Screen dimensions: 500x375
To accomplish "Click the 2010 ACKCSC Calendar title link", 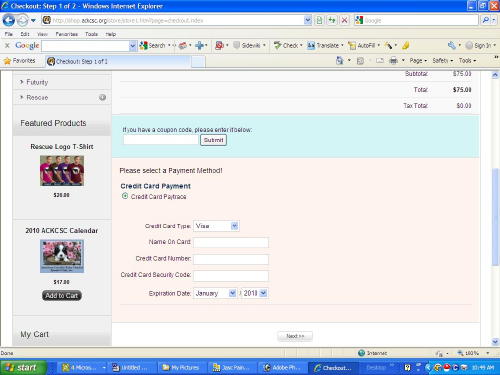I will pyautogui.click(x=62, y=231).
